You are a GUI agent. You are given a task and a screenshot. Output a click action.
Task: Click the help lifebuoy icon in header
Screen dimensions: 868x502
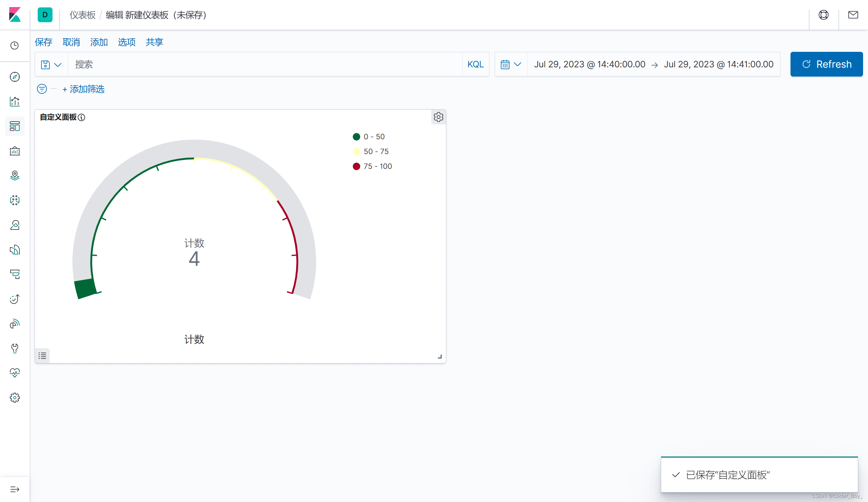click(x=824, y=15)
